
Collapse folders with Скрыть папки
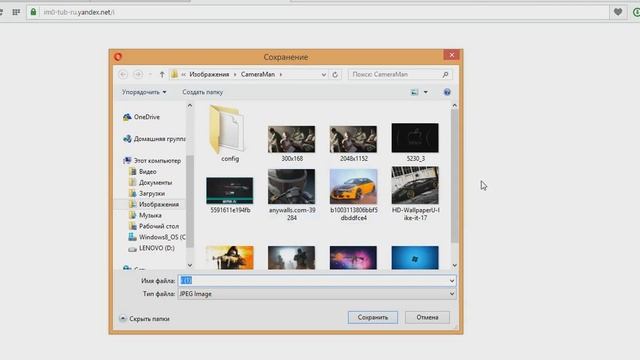144,319
